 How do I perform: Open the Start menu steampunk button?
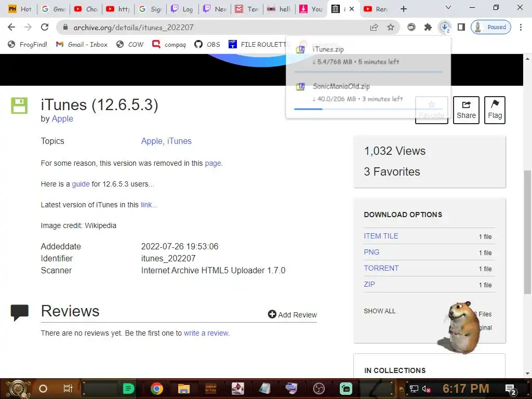click(x=17, y=389)
